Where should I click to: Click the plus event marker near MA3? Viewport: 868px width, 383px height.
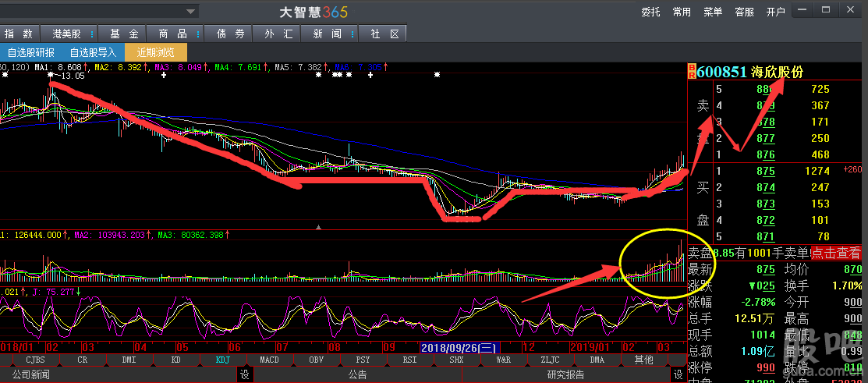[x=163, y=74]
